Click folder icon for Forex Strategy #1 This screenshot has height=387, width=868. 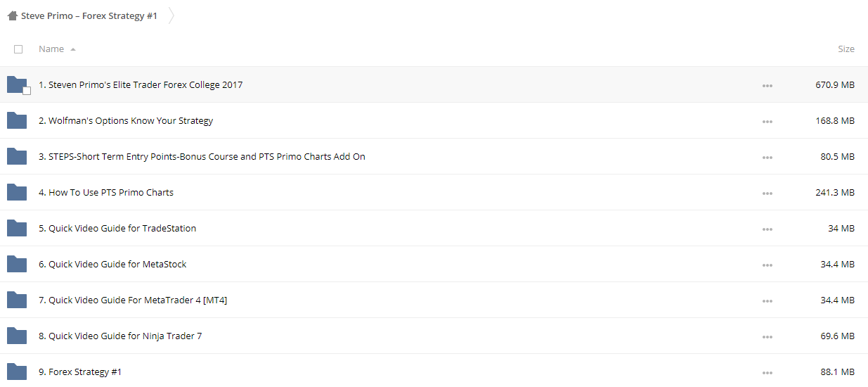pyautogui.click(x=17, y=372)
